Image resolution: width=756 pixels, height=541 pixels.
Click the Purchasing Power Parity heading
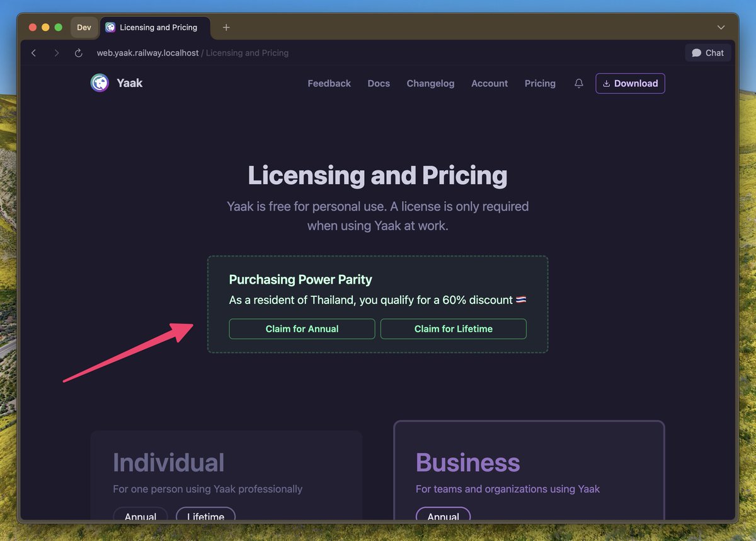point(301,279)
